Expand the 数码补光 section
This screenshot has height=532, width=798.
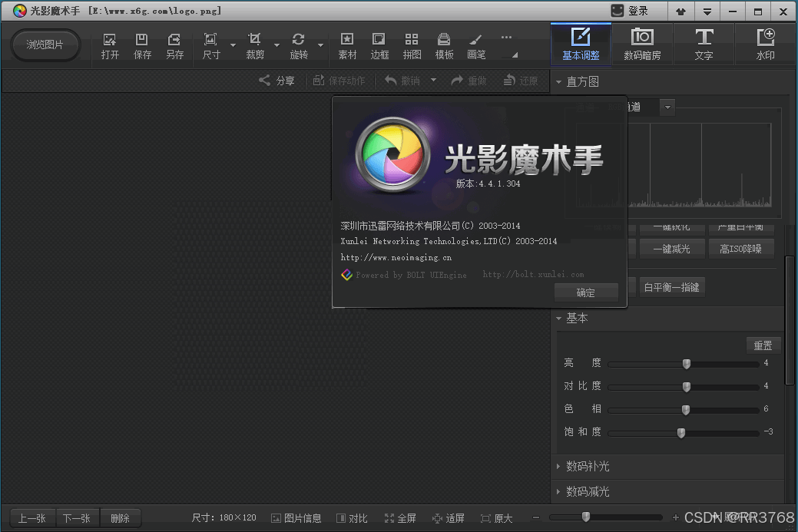click(558, 466)
